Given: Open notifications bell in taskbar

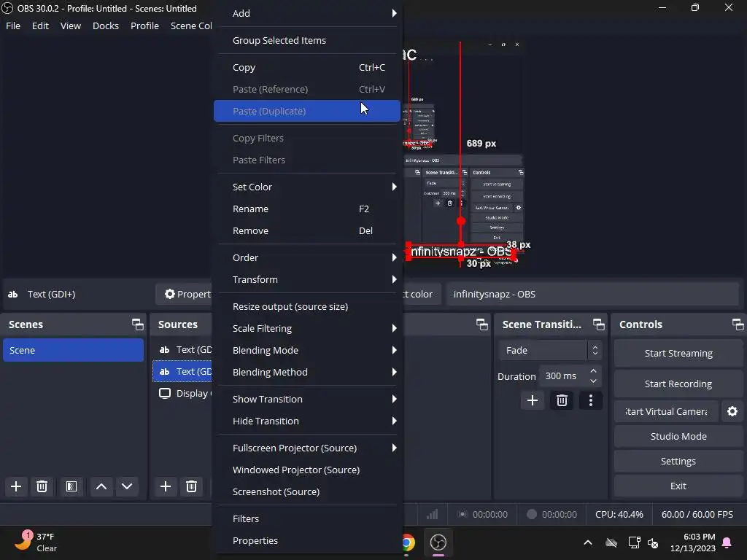Looking at the screenshot, I should coord(727,542).
